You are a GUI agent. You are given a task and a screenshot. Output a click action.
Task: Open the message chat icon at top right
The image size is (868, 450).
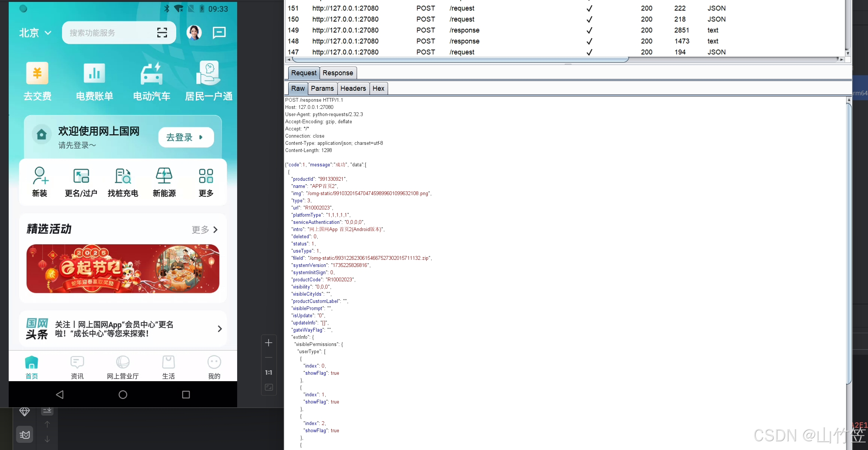[x=219, y=33]
